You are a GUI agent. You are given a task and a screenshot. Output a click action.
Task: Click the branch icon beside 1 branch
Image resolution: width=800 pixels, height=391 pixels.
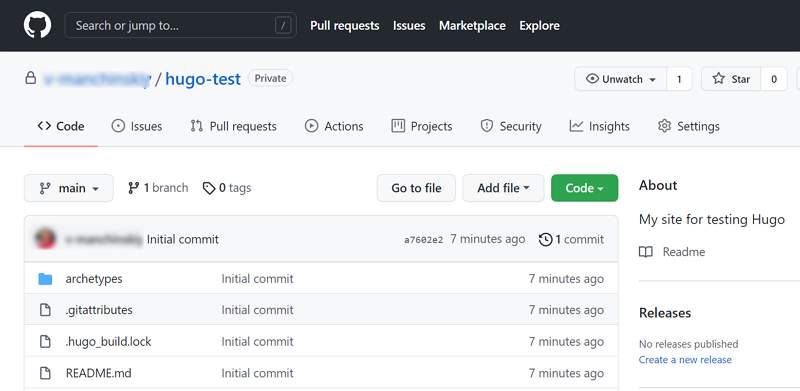pyautogui.click(x=134, y=188)
